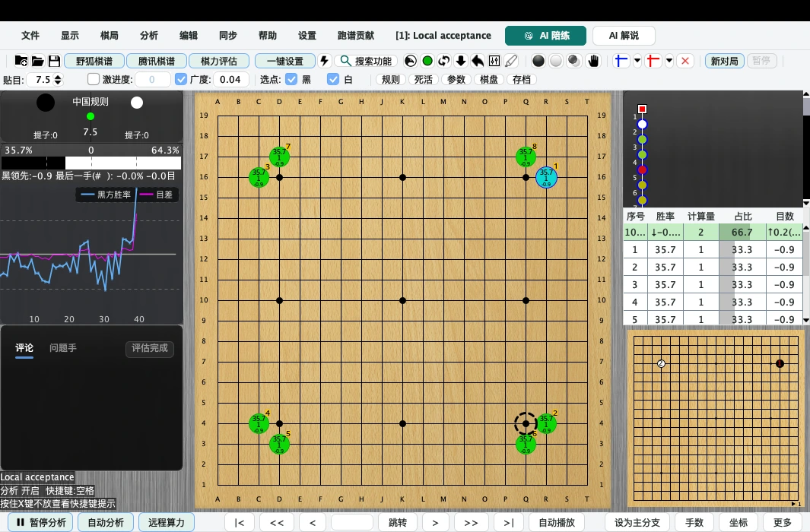810x532 pixels.
Task: Click the eagle head engine icon
Action: pos(411,61)
